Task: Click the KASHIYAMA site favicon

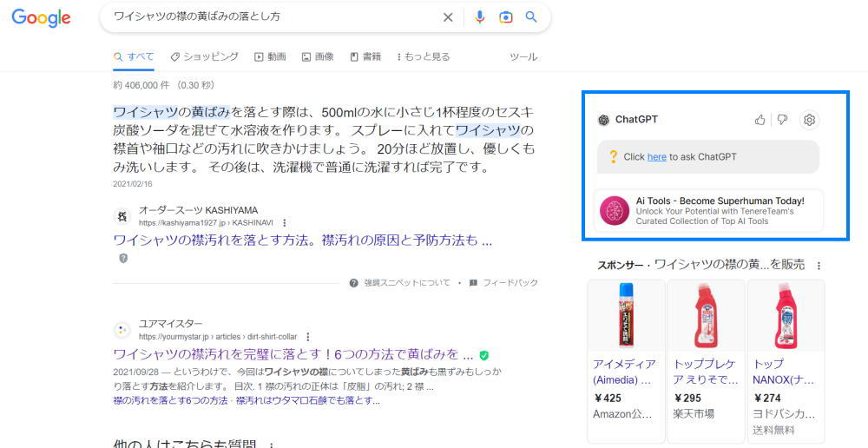Action: tap(122, 216)
